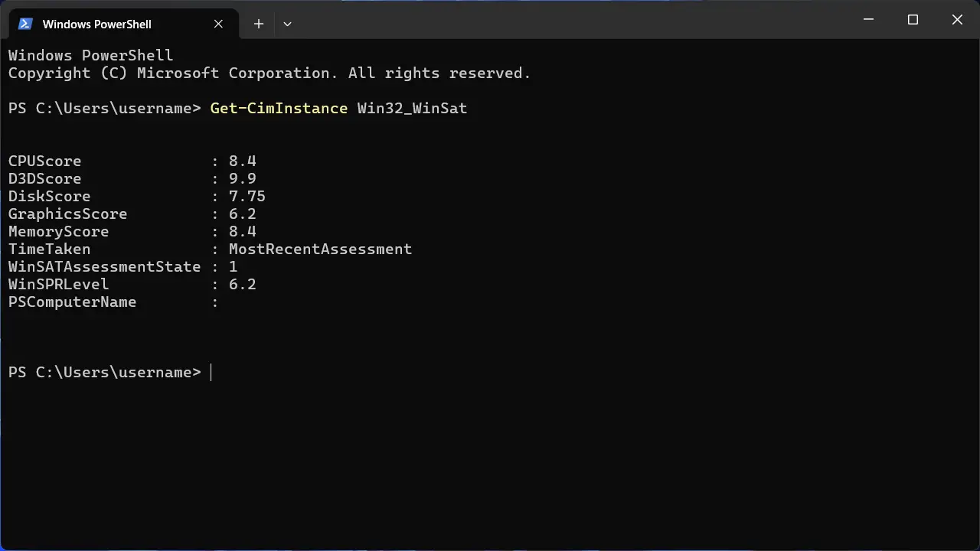The height and width of the screenshot is (551, 980).
Task: Click the DiskScore value 7.75
Action: coord(247,196)
